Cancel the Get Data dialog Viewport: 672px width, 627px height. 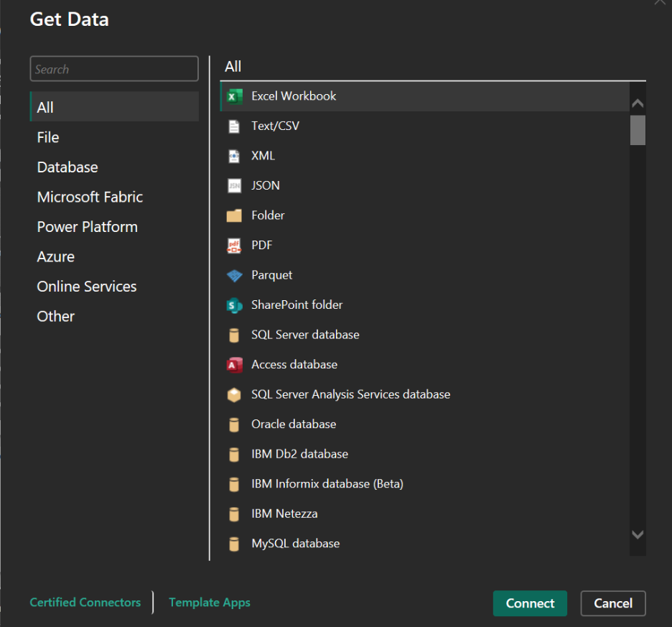tap(613, 603)
